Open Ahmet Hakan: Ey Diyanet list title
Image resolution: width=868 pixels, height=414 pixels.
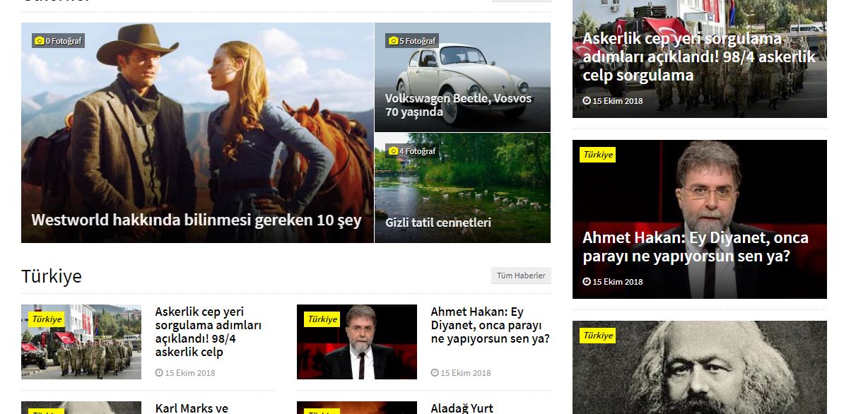coord(490,325)
